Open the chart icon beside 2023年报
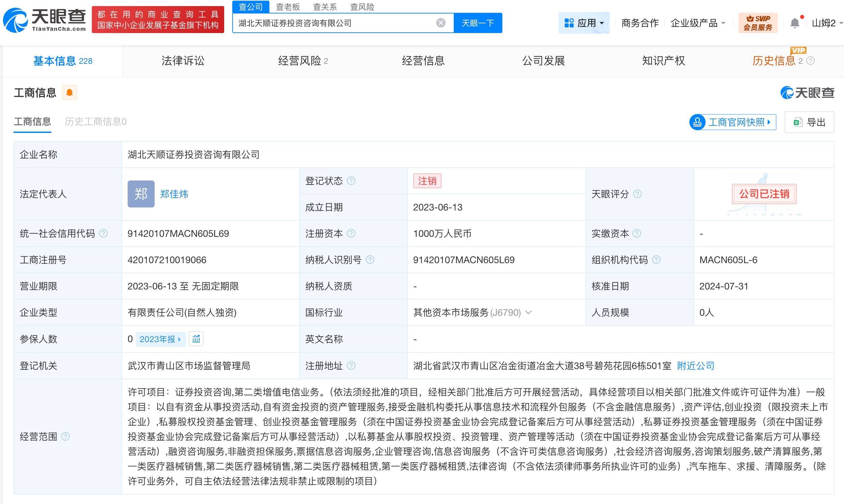Image resolution: width=844 pixels, height=504 pixels. point(196,339)
